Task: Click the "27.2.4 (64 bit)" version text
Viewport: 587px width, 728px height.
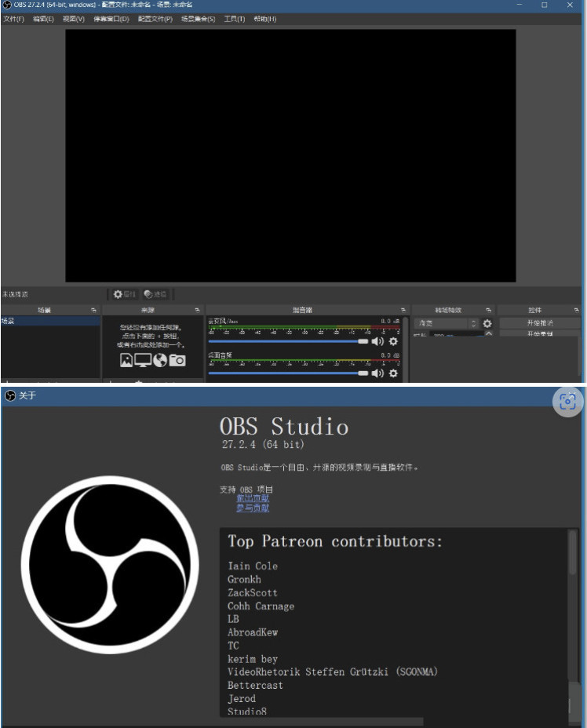Action: click(263, 444)
